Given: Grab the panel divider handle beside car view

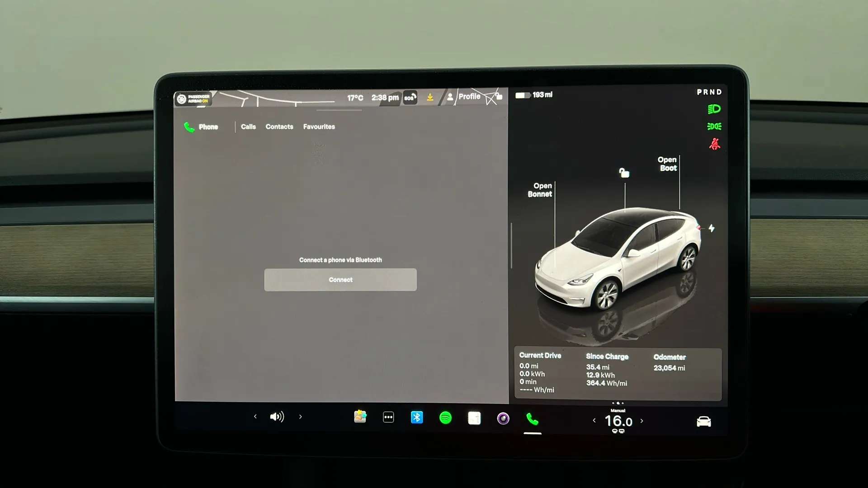Looking at the screenshot, I should 511,245.
